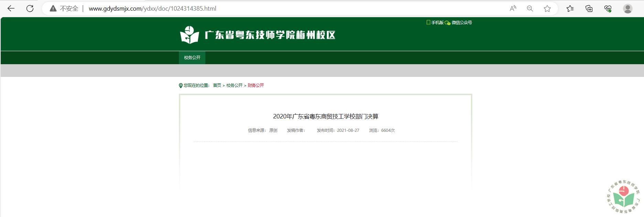Click the school logo in green header
The width and height of the screenshot is (644, 217).
click(x=258, y=35)
